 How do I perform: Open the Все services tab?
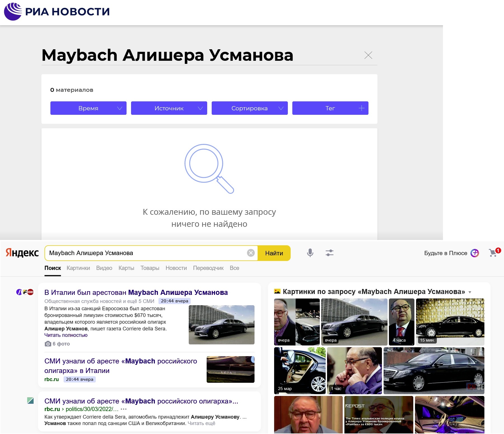pos(234,268)
